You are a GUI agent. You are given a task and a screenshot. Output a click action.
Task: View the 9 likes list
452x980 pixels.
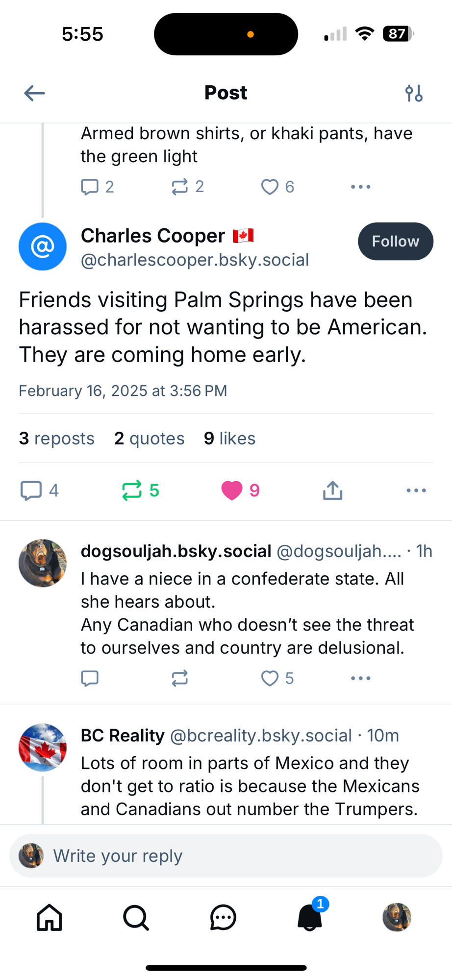229,438
